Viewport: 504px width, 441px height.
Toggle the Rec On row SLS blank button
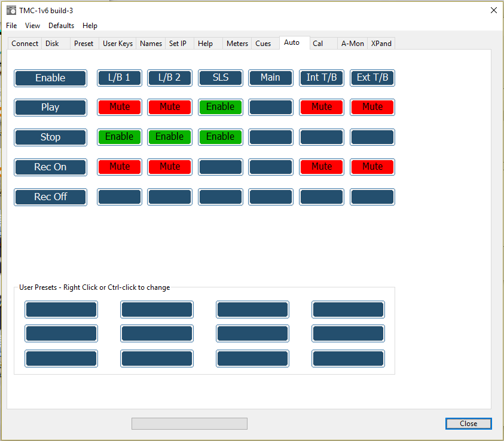click(x=221, y=167)
